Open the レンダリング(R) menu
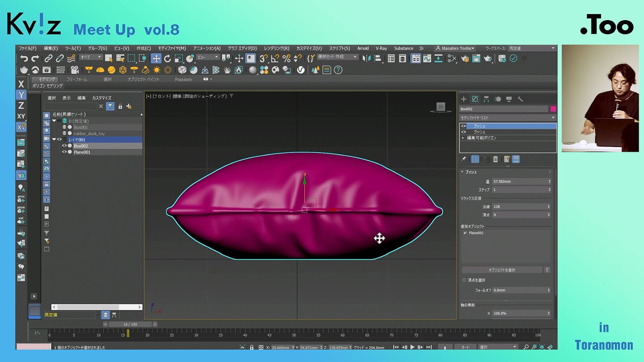Screen dimensions: 644x362 tap(276, 48)
